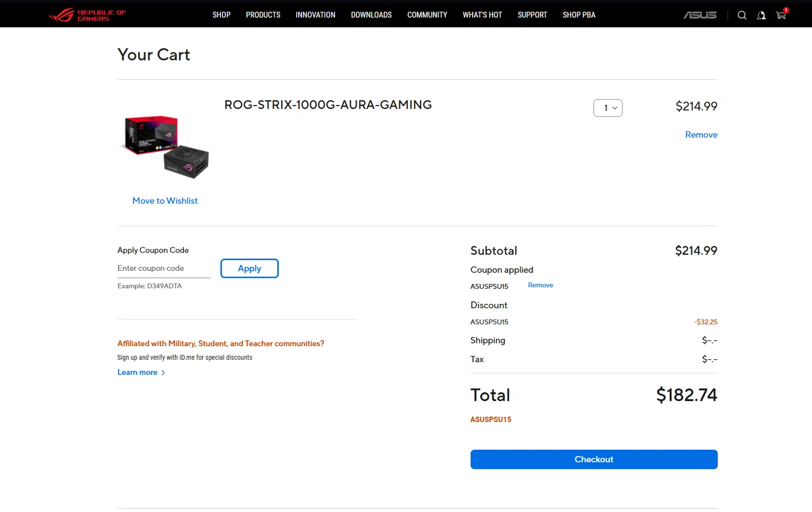
Task: Open the SHOP menu
Action: pyautogui.click(x=221, y=15)
